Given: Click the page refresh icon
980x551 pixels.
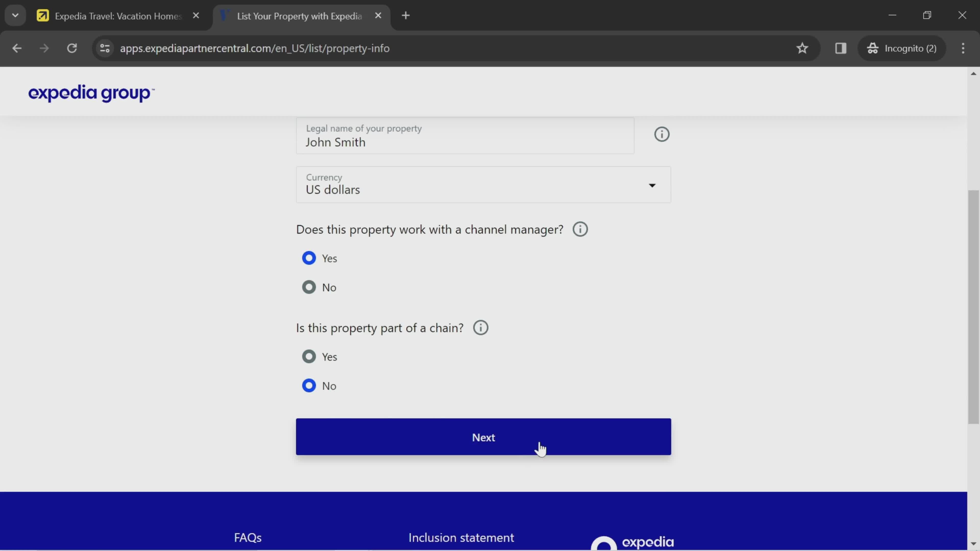Looking at the screenshot, I should click(x=71, y=48).
